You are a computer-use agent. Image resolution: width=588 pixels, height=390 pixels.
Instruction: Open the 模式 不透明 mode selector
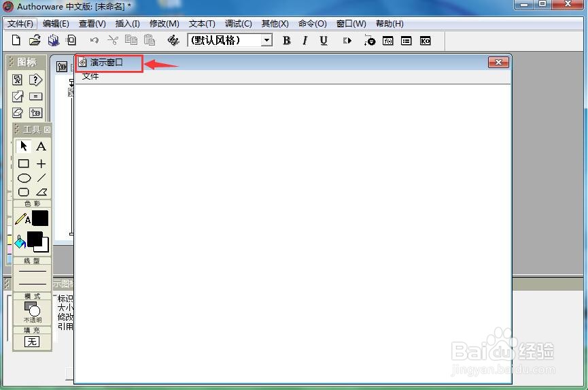32,312
